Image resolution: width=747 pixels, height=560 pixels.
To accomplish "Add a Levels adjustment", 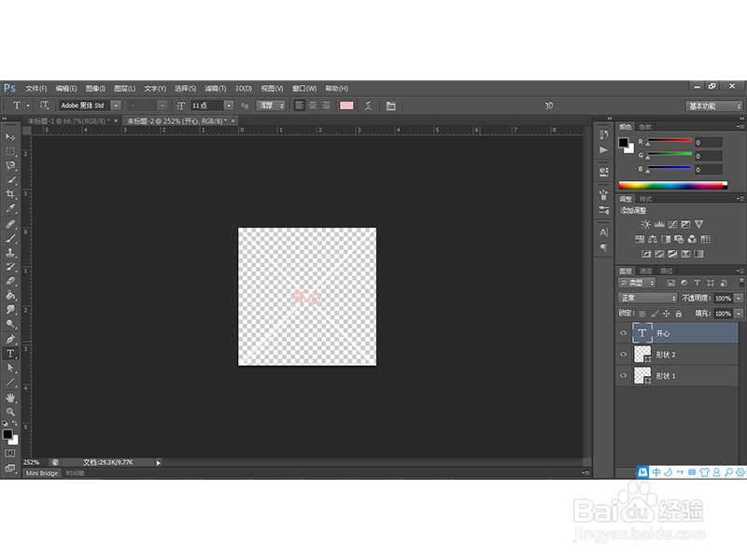I will click(x=659, y=224).
